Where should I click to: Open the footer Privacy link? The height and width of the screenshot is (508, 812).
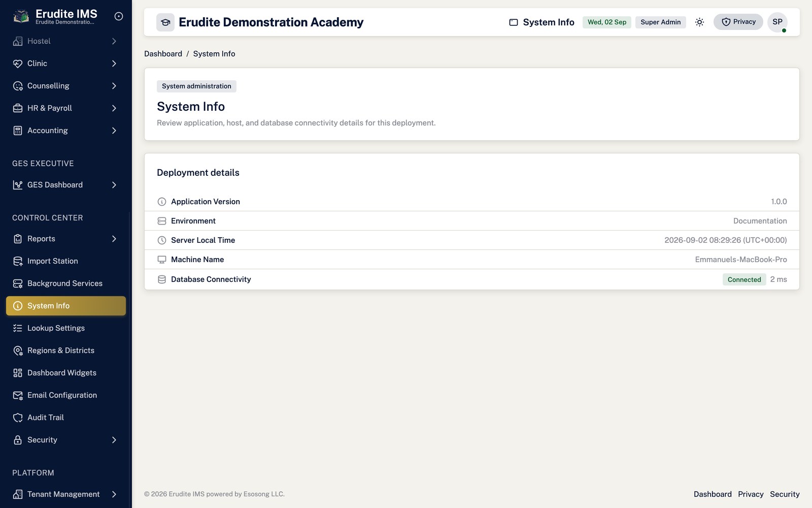click(751, 494)
